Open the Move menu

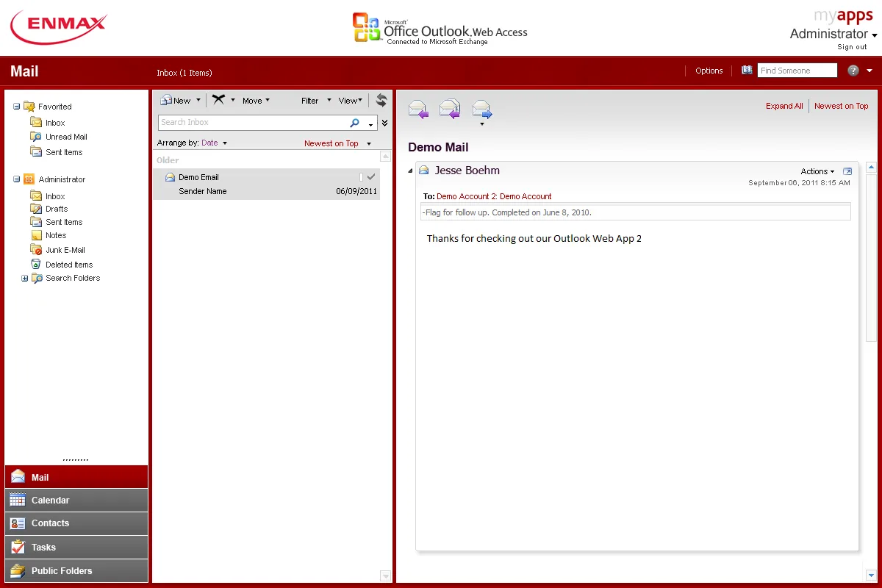coord(256,101)
